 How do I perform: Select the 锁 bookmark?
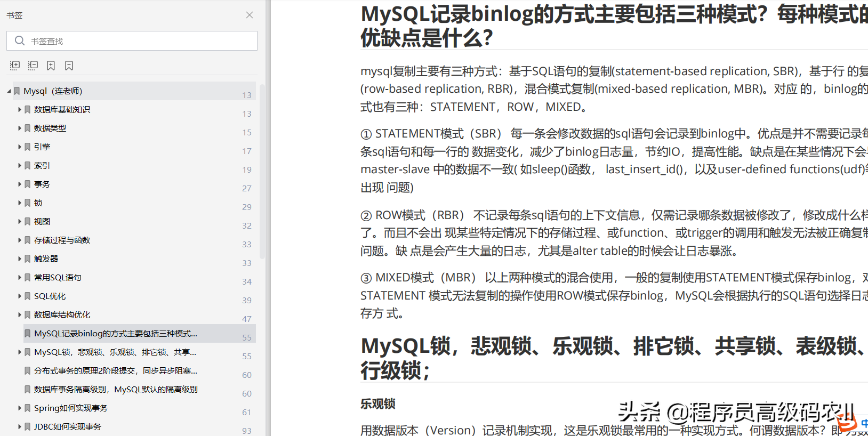click(38, 203)
